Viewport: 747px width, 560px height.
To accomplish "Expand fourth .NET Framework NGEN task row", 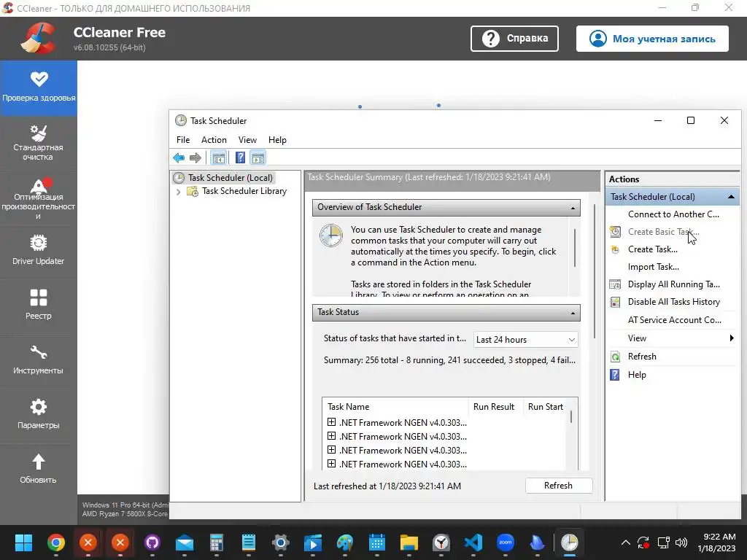I will coord(332,463).
